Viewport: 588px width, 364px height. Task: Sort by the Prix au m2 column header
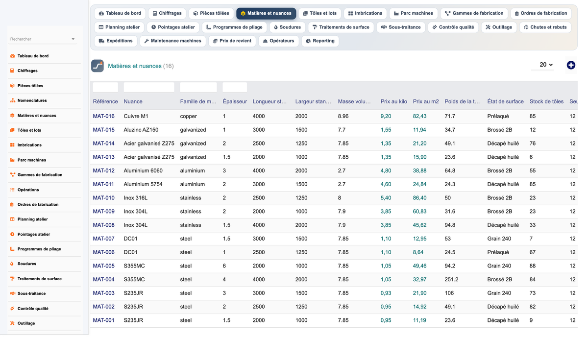tap(426, 102)
